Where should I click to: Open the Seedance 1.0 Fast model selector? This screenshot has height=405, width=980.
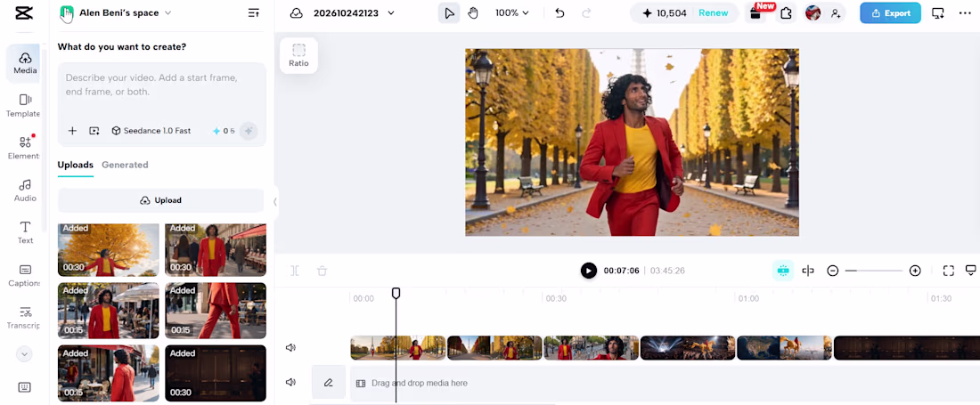coord(151,131)
